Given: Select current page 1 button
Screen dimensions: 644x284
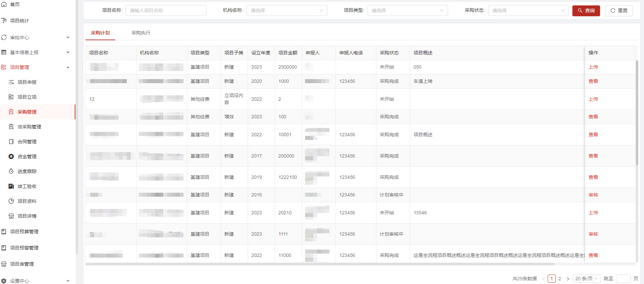Looking at the screenshot, I should 552,279.
